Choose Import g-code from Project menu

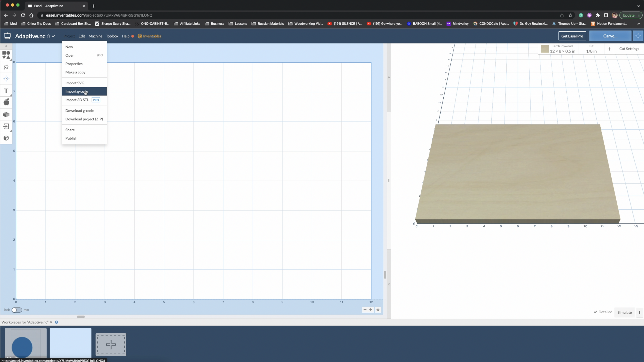click(x=76, y=91)
